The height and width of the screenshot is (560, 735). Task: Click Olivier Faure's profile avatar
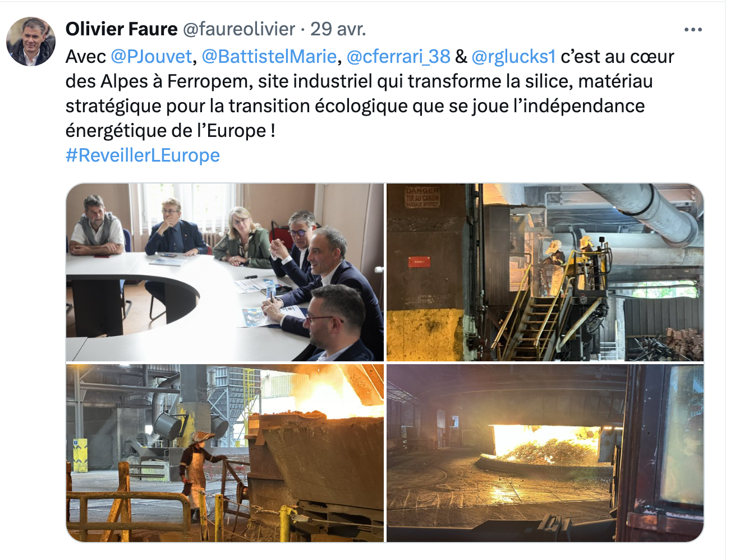click(31, 42)
